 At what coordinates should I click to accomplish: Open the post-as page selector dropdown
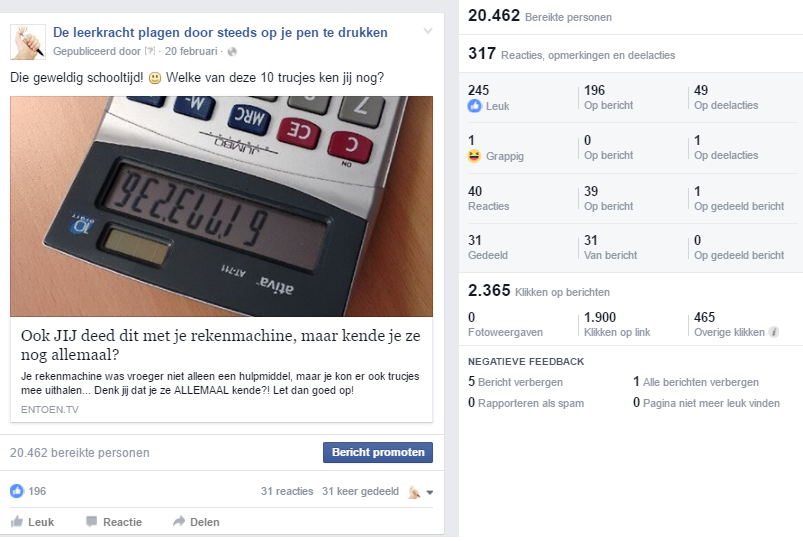pyautogui.click(x=421, y=492)
